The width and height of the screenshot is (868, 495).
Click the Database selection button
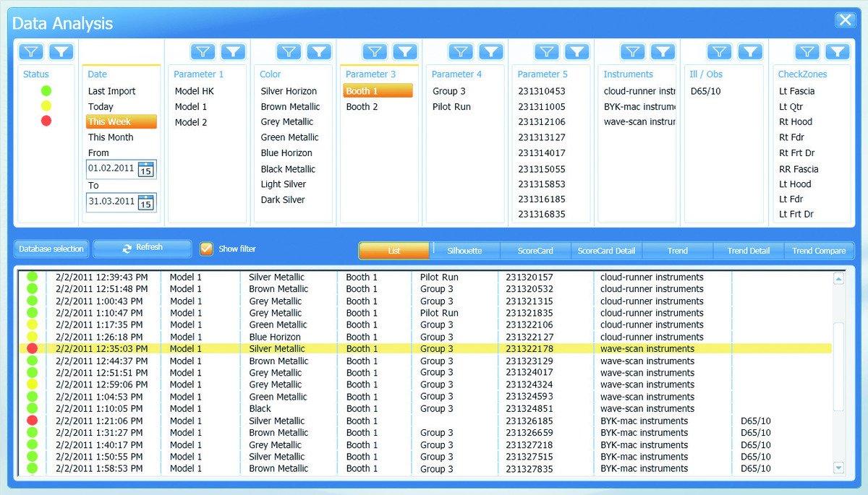(x=51, y=249)
